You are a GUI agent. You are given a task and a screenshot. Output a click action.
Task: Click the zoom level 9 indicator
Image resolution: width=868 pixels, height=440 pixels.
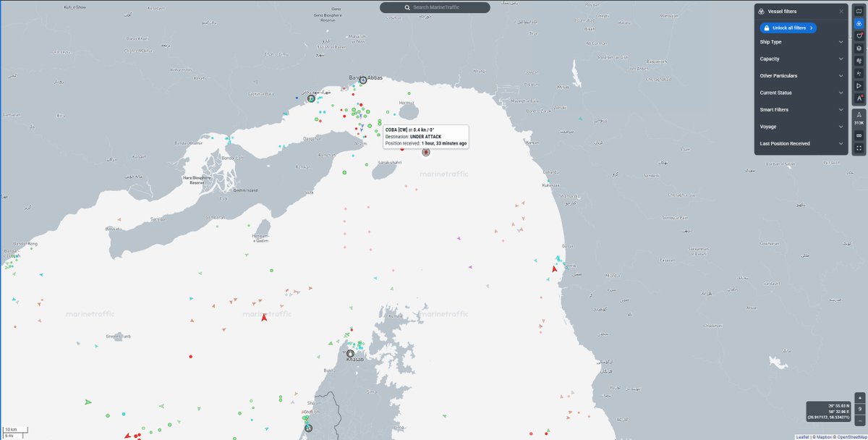(x=859, y=408)
